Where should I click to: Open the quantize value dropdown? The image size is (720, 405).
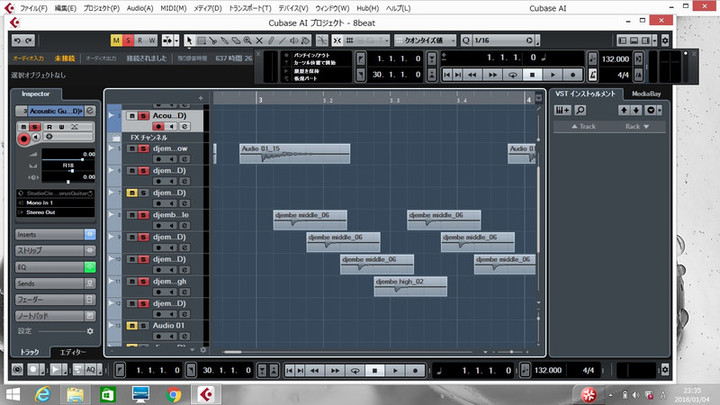(x=425, y=40)
